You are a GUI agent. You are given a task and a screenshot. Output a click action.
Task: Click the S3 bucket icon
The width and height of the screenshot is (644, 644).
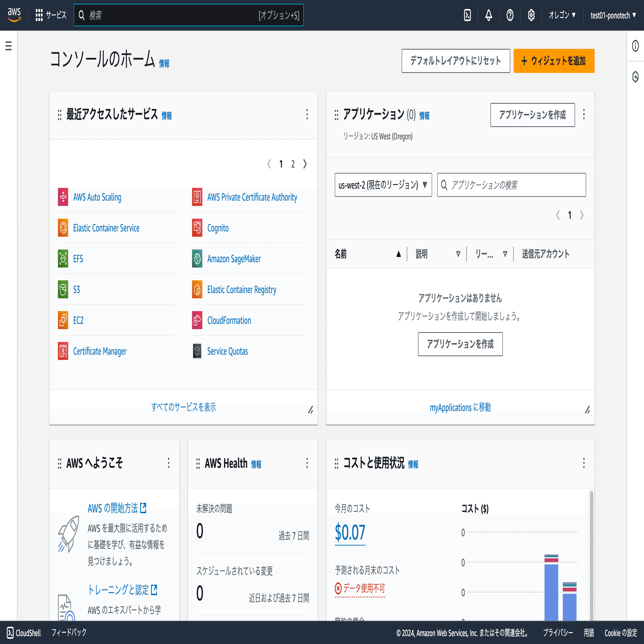63,289
